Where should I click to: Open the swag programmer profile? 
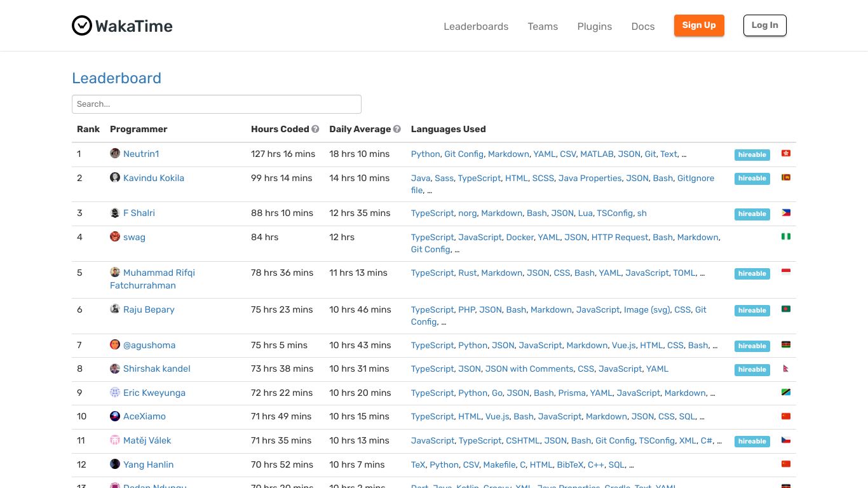[x=134, y=237]
